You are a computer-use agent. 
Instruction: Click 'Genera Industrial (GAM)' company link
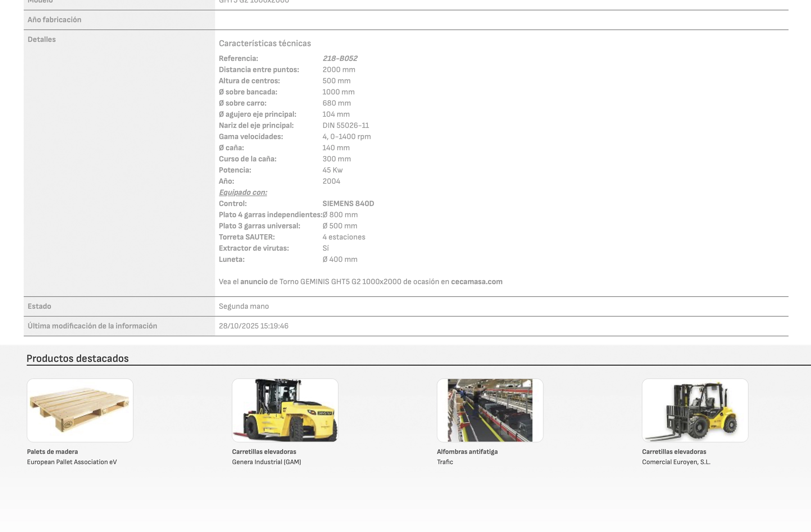[266, 462]
